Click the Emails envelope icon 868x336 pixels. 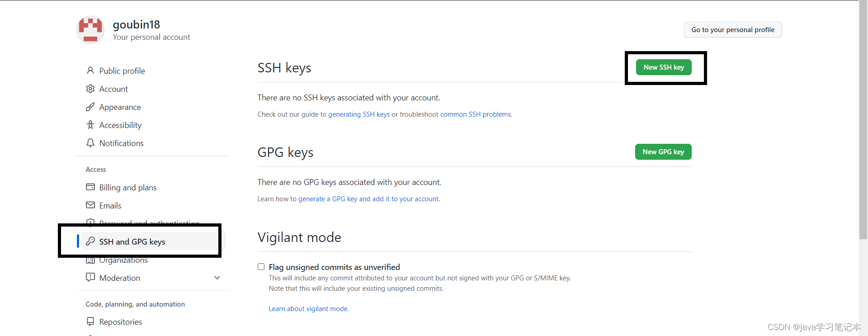coord(90,205)
